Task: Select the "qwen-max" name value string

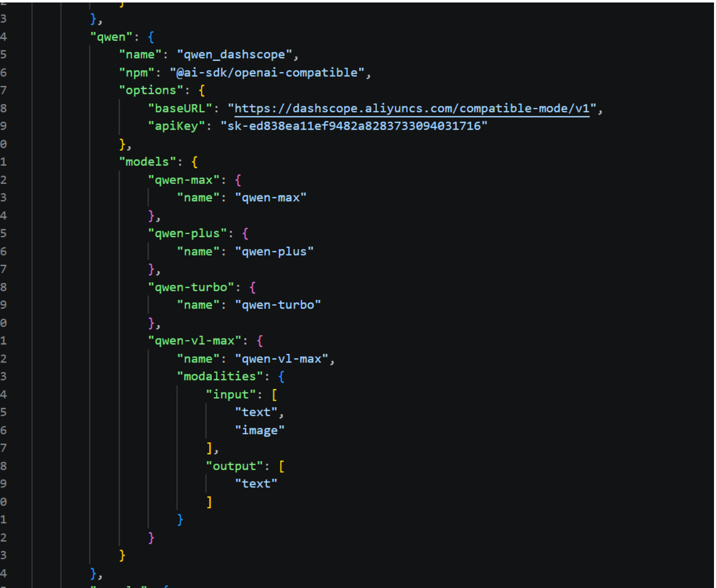Action: [270, 198]
